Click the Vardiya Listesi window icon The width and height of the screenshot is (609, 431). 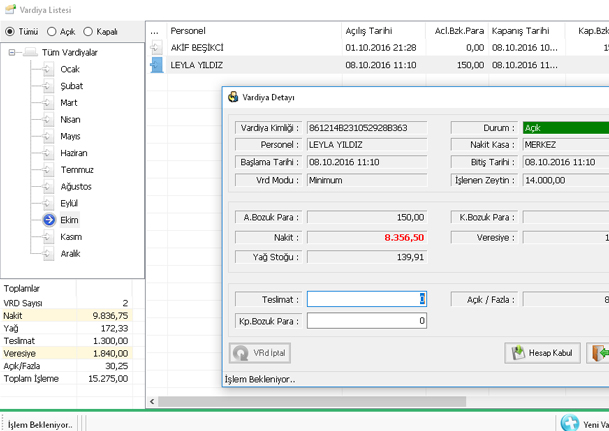10,9
